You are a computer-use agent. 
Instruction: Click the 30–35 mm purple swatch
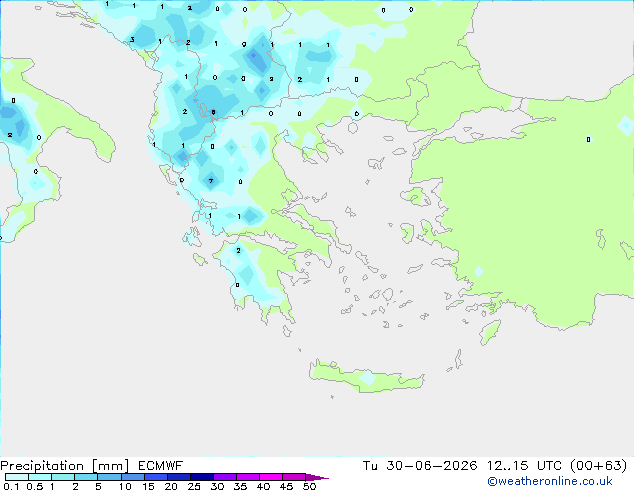tap(224, 477)
